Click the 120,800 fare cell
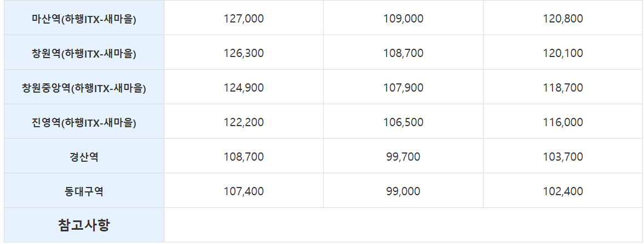 563,19
